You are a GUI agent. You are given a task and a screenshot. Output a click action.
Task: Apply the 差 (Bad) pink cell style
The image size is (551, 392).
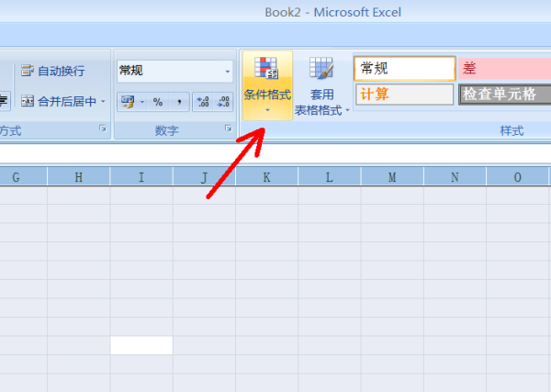click(504, 69)
